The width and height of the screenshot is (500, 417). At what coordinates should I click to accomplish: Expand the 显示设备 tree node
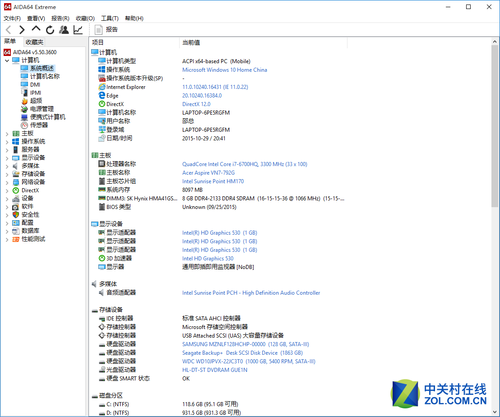pos(7,158)
